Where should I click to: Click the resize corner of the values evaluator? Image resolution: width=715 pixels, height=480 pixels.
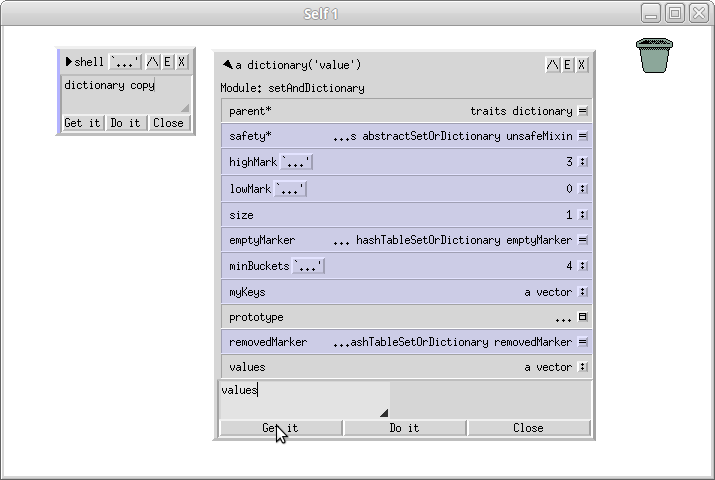pyautogui.click(x=384, y=413)
